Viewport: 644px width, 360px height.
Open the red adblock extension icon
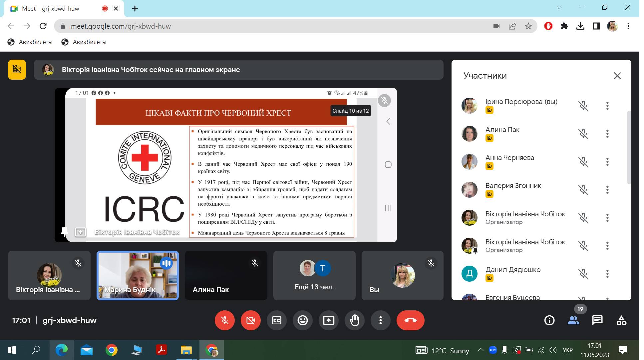tap(548, 26)
